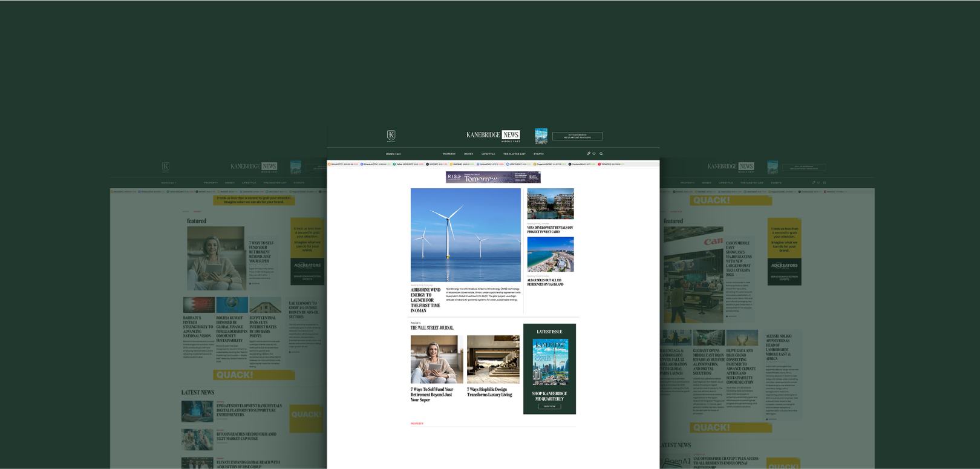980x469 pixels.
Task: Open Airborne Wind Energy Oman article headline
Action: coord(425,300)
